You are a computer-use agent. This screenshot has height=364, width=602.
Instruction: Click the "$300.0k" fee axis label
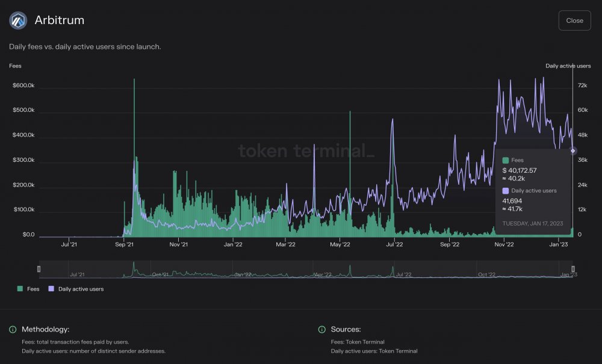23,160
